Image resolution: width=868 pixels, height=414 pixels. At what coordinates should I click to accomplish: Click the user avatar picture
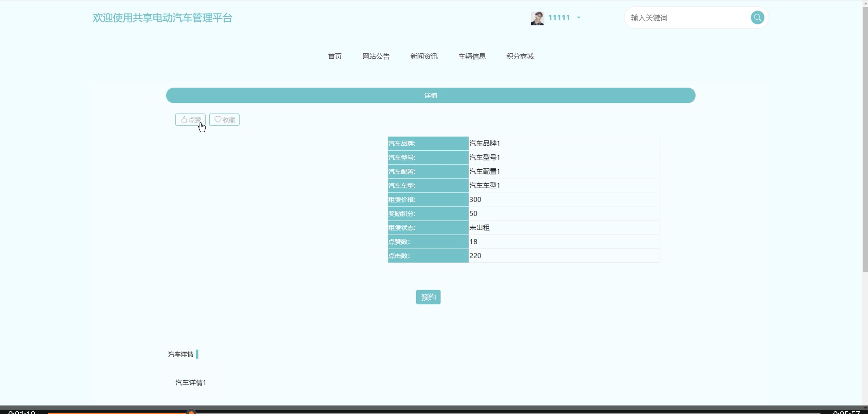[537, 18]
